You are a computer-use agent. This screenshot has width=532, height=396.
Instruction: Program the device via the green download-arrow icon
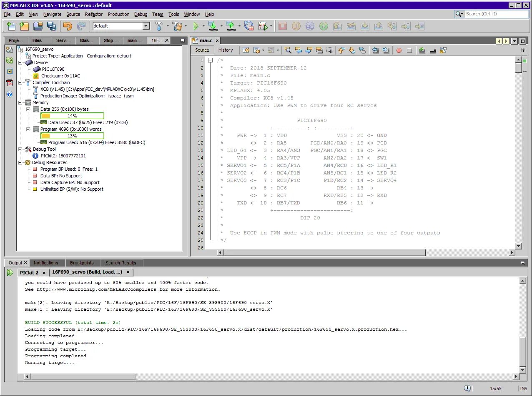[x=213, y=26]
